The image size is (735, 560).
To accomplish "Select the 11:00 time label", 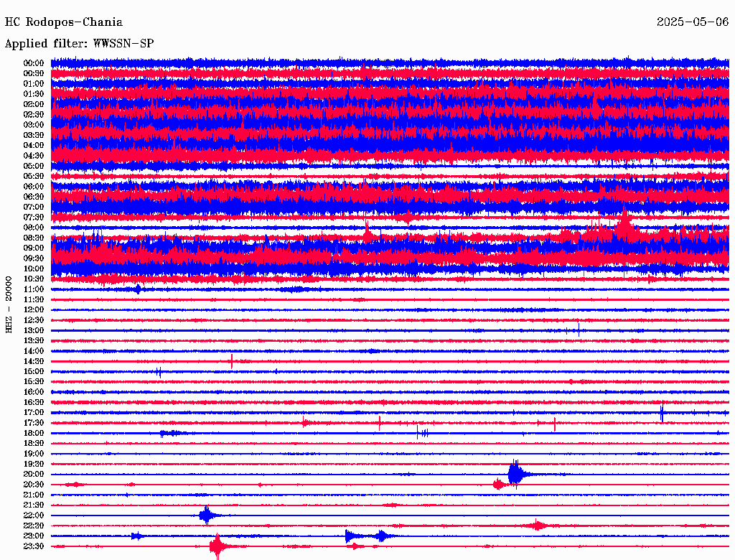I will point(34,289).
